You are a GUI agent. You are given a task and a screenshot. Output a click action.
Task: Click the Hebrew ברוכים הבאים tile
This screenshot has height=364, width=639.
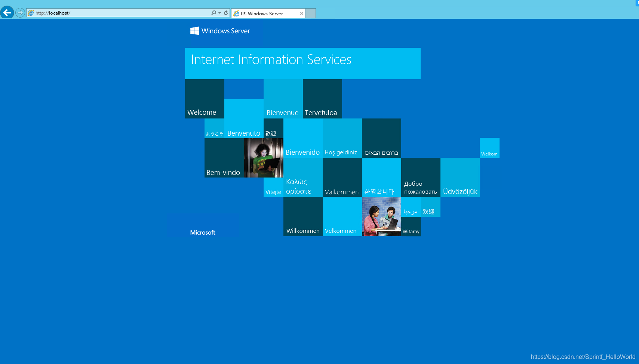381,138
